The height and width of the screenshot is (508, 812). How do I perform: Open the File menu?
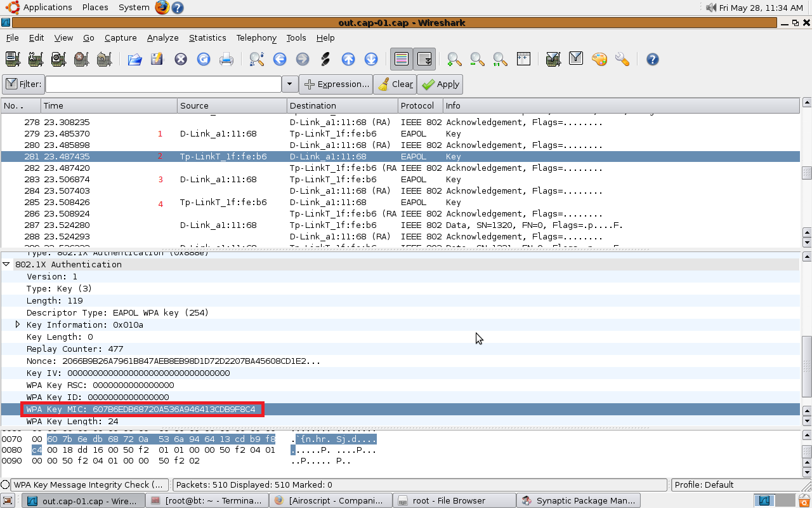pyautogui.click(x=13, y=37)
